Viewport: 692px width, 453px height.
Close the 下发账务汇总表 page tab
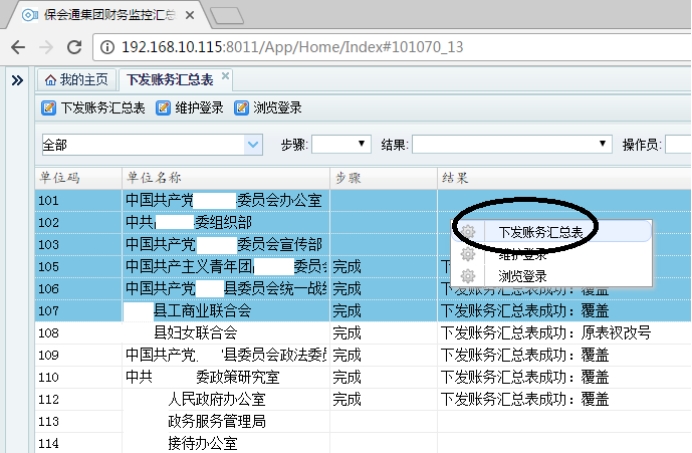pyautogui.click(x=225, y=76)
